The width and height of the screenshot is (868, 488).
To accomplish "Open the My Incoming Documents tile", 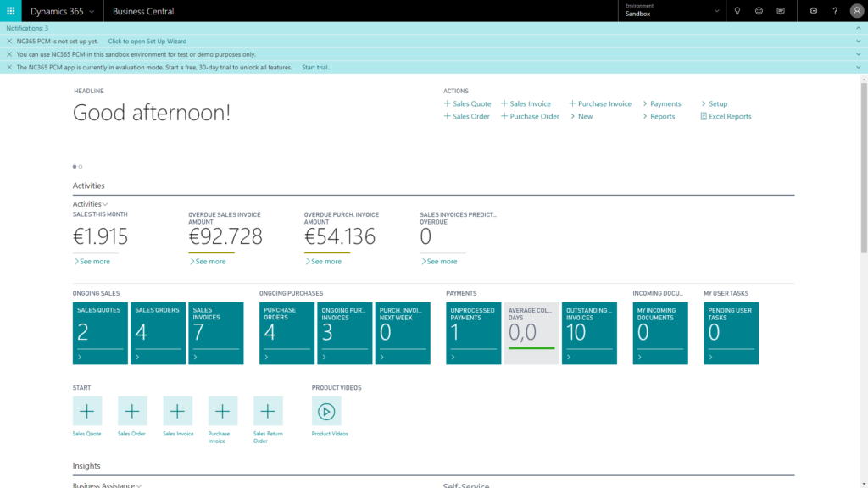I will tap(660, 333).
